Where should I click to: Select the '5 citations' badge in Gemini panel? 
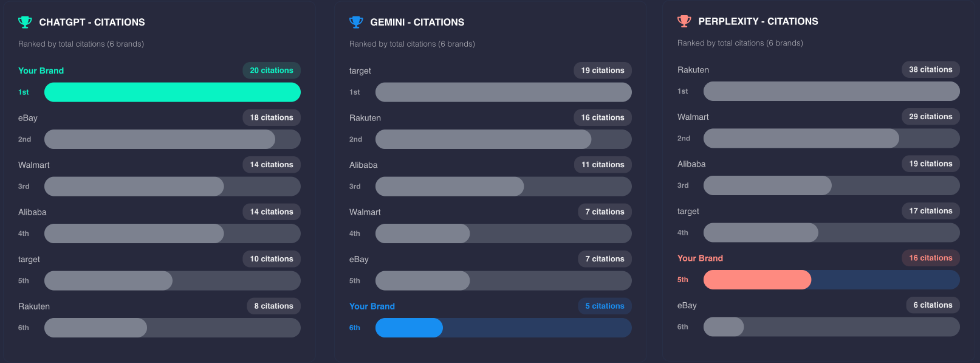click(x=605, y=306)
